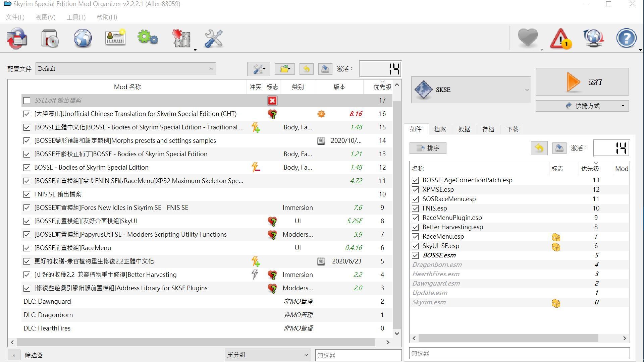Click the mod list vertical scrollbar

(x=397, y=215)
